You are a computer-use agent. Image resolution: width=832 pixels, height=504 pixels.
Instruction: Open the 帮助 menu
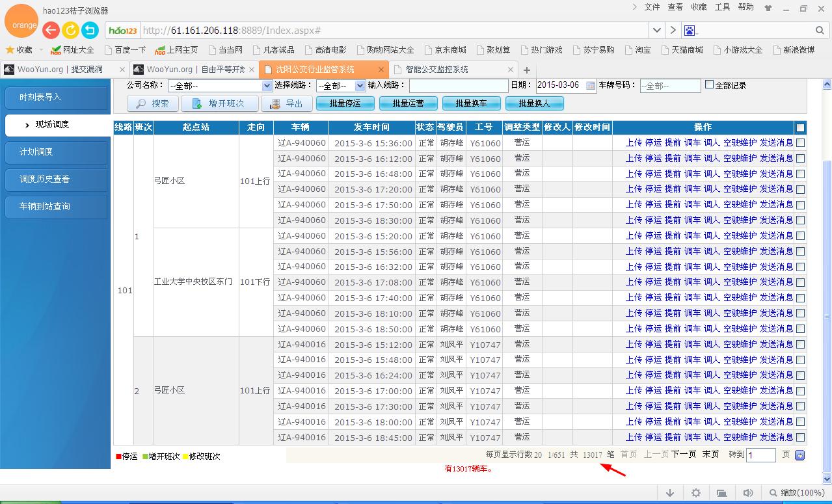[x=746, y=7]
